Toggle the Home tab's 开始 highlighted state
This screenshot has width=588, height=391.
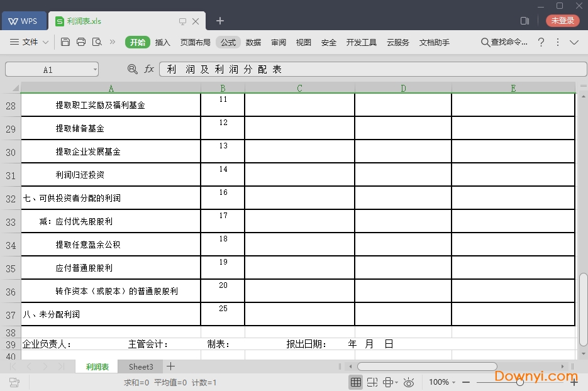click(x=138, y=42)
